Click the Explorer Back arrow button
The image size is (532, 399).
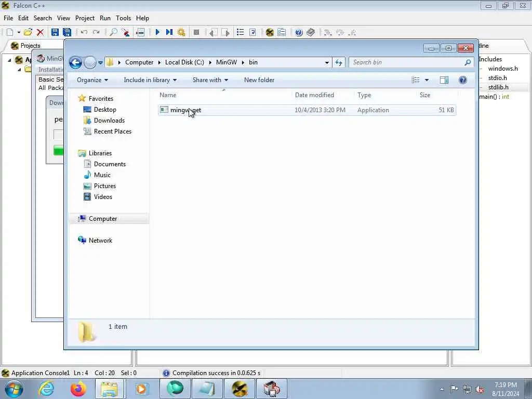tap(75, 62)
